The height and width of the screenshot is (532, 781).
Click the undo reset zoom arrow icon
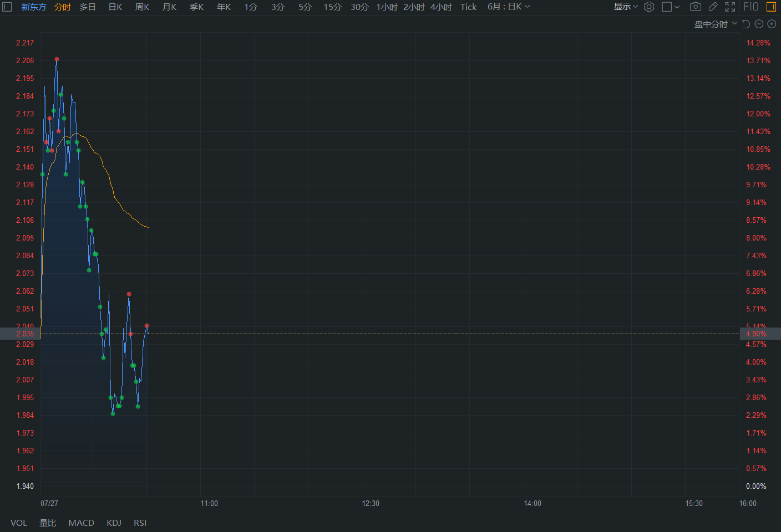click(x=746, y=24)
